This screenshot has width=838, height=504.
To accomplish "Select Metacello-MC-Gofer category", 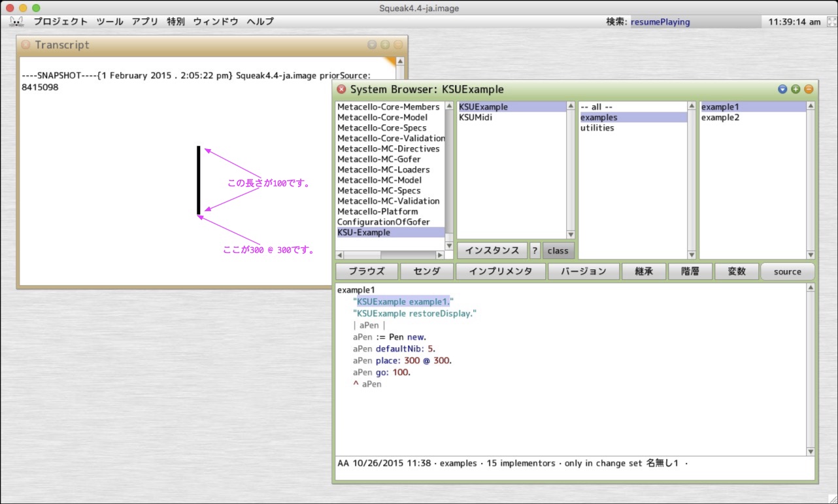I will (x=390, y=160).
